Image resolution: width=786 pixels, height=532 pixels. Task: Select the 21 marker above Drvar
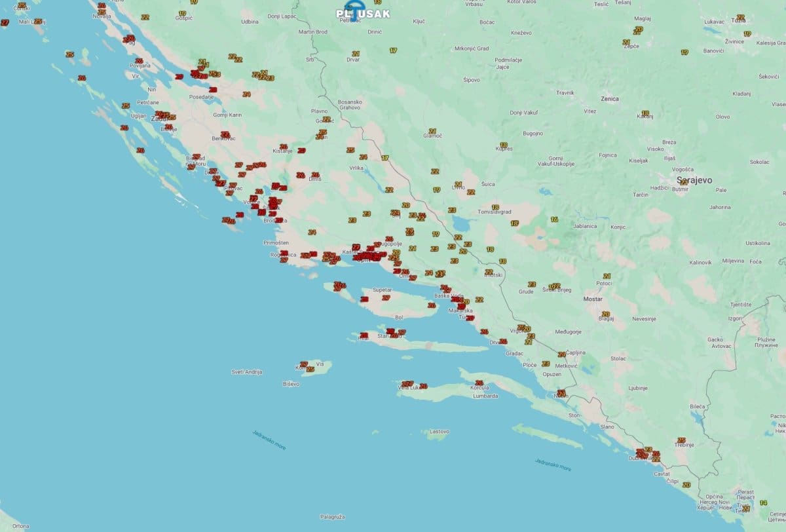click(356, 54)
